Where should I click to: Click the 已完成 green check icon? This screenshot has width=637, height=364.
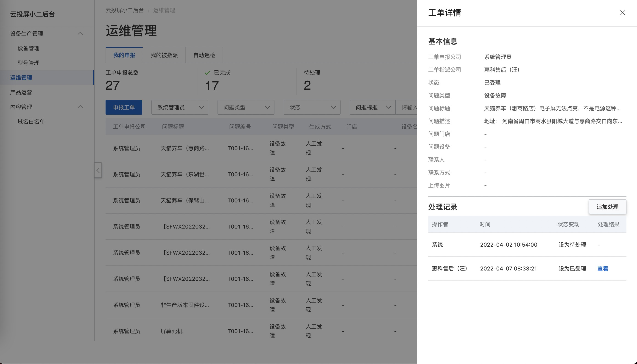[207, 73]
